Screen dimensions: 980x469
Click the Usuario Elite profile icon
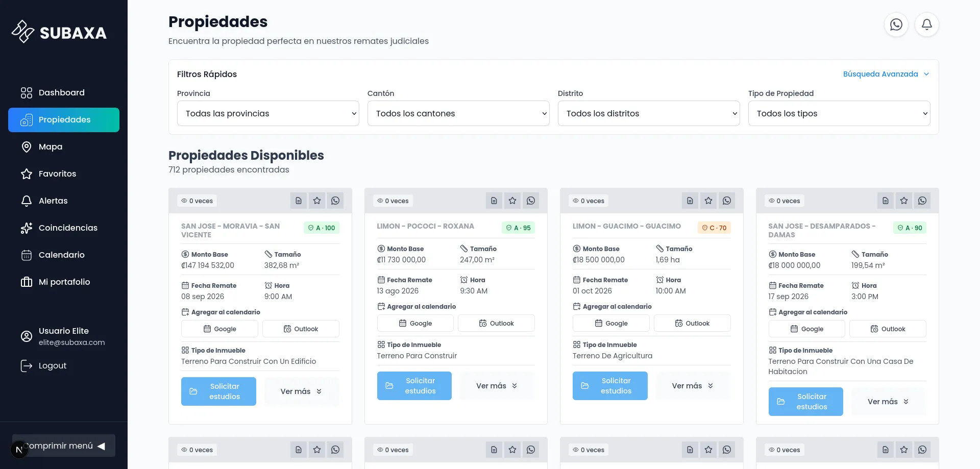point(27,336)
